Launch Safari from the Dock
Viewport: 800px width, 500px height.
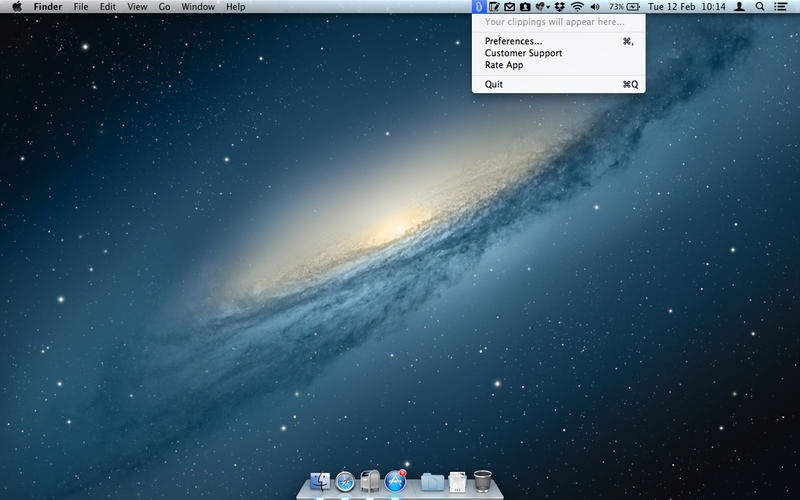346,481
